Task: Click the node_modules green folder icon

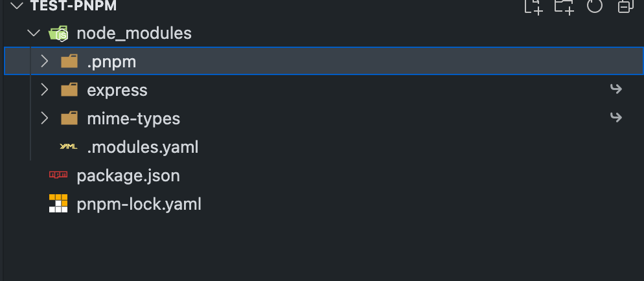Action: pyautogui.click(x=58, y=33)
